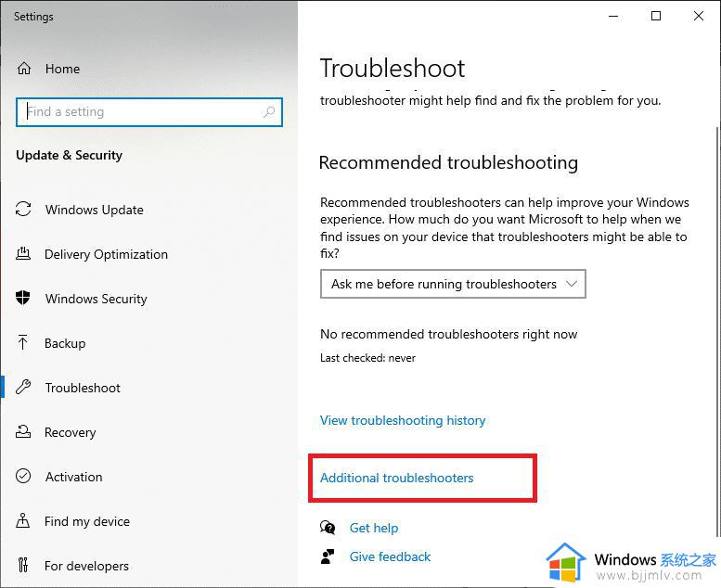Open View troubleshooting history link
This screenshot has width=721, height=588.
point(403,421)
